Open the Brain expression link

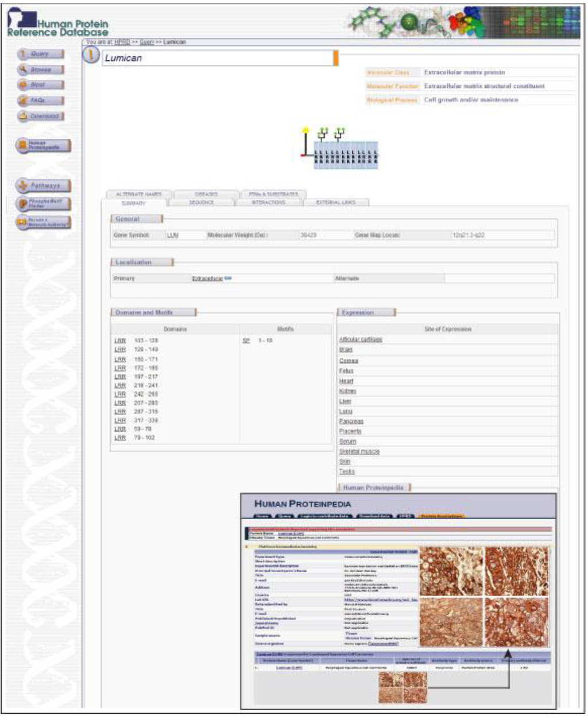pos(346,350)
